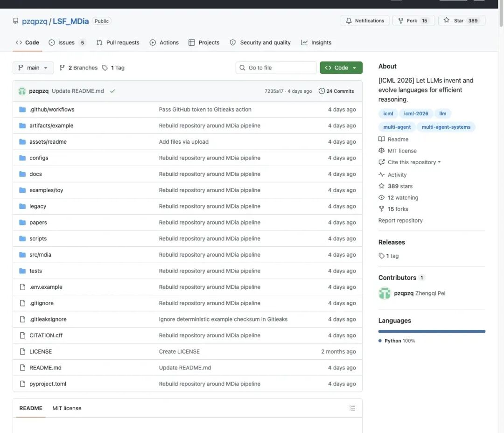This screenshot has width=504, height=433.
Task: Open the Issues tab
Action: click(x=67, y=42)
